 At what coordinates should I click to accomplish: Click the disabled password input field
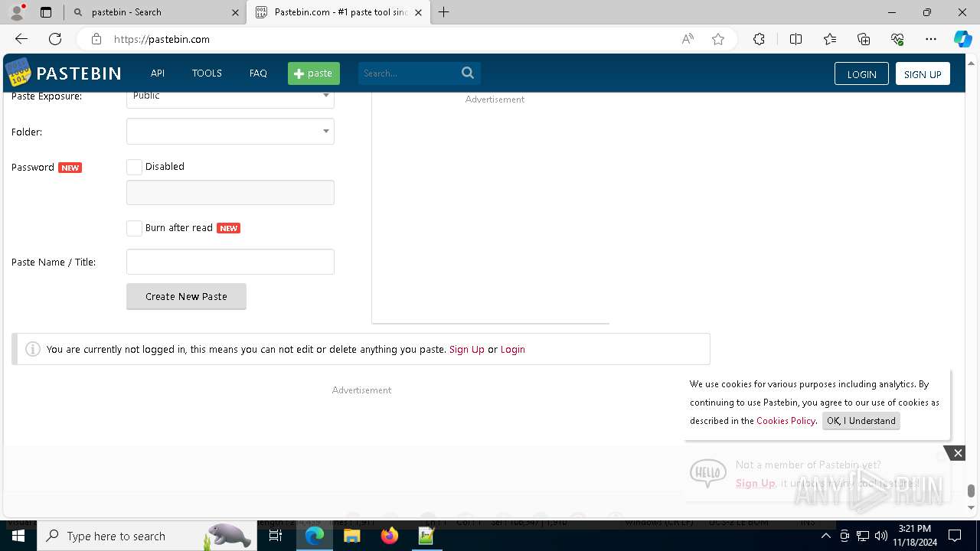(x=230, y=193)
